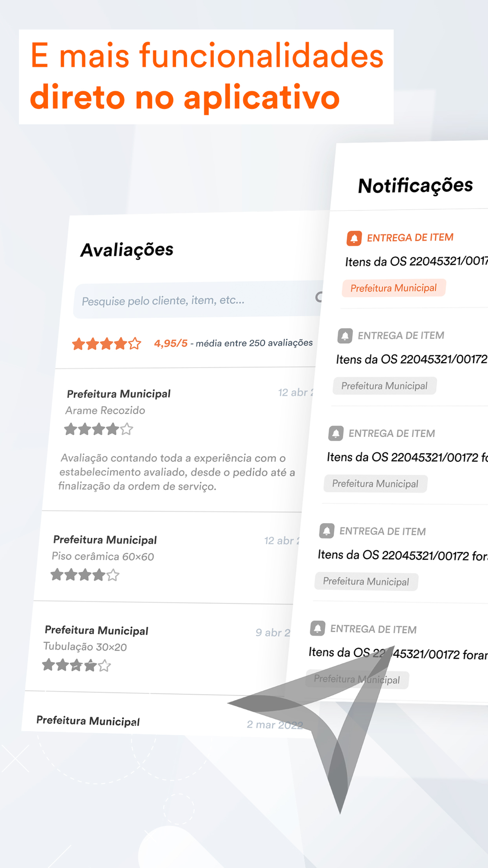Image resolution: width=488 pixels, height=868 pixels.
Task: Click the star rating under Arame Recozido
Action: pyautogui.click(x=99, y=429)
